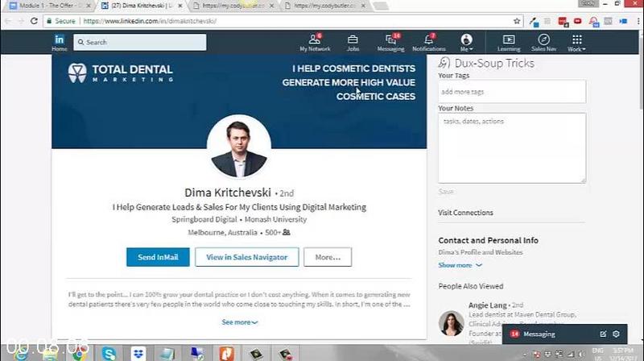This screenshot has width=644, height=361.
Task: Click Send InMail button
Action: click(158, 257)
